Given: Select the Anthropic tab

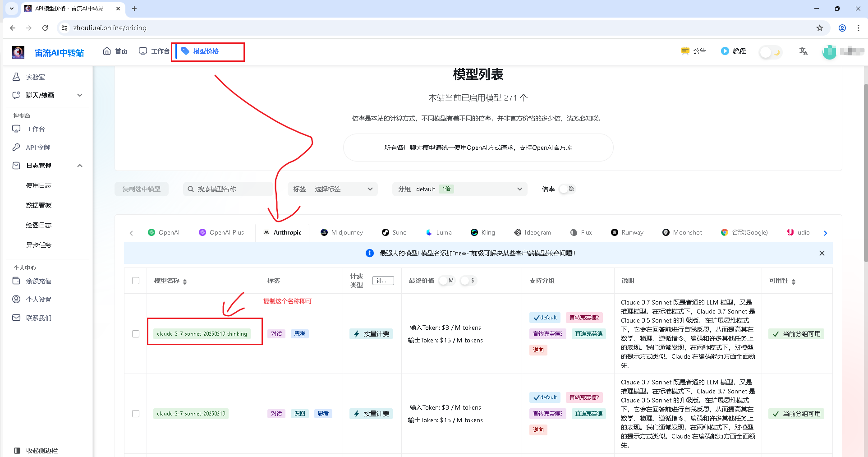Looking at the screenshot, I should 282,233.
